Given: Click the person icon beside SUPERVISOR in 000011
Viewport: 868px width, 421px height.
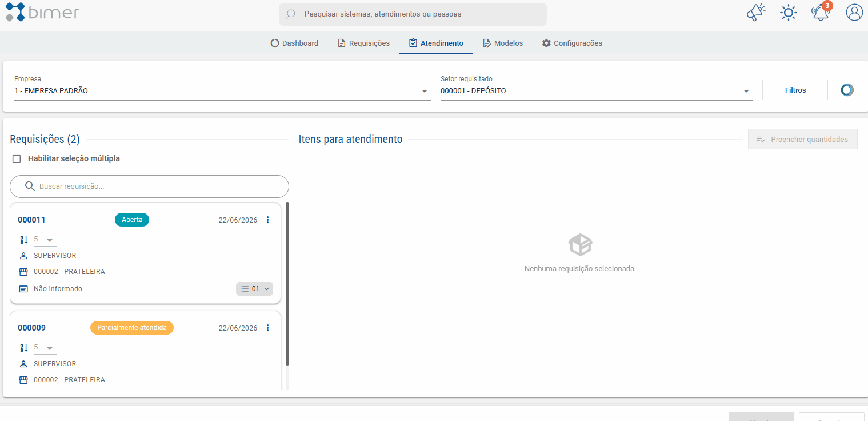Looking at the screenshot, I should coord(23,256).
